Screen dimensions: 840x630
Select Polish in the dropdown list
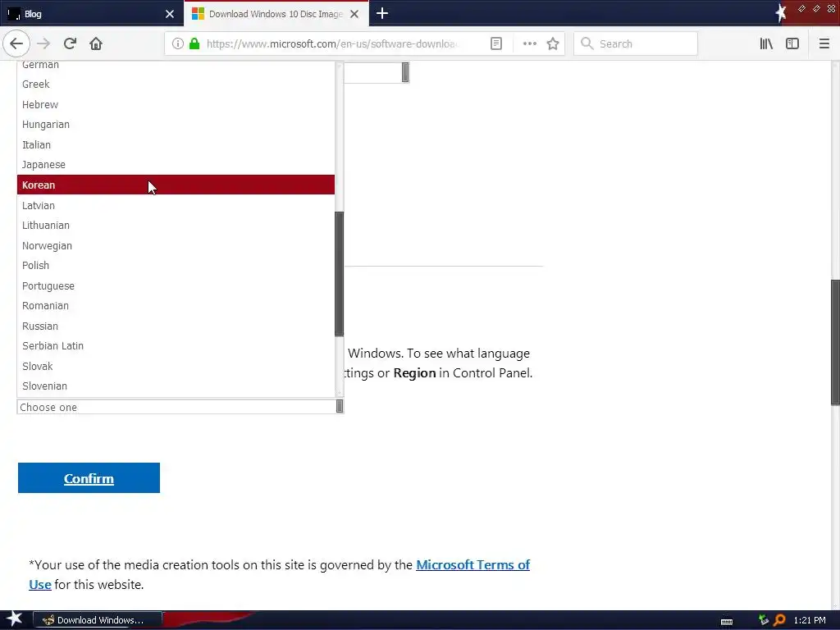(176, 265)
